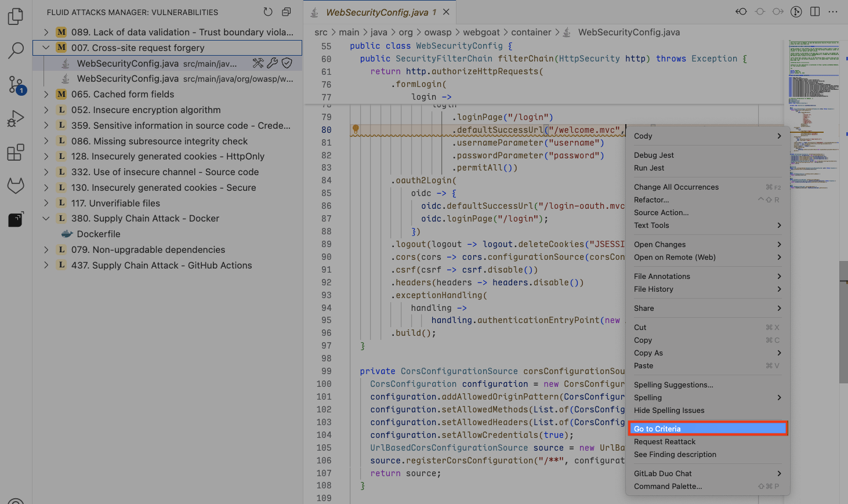Click the lightbulb quick-fix icon on line 80
Viewport: 848px width, 504px height.
(x=356, y=129)
